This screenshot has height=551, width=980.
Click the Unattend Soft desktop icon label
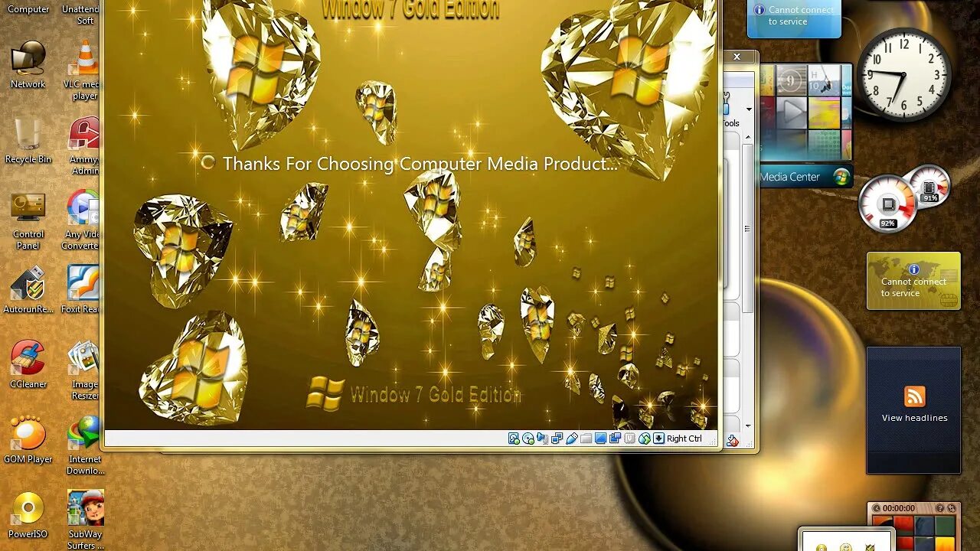[81, 15]
